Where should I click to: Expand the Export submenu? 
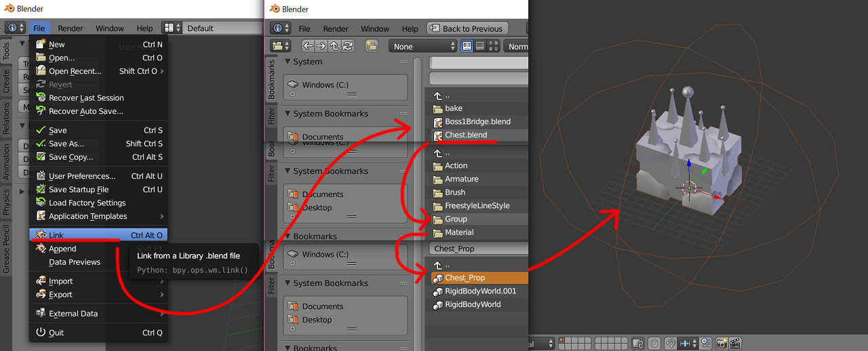pyautogui.click(x=99, y=295)
